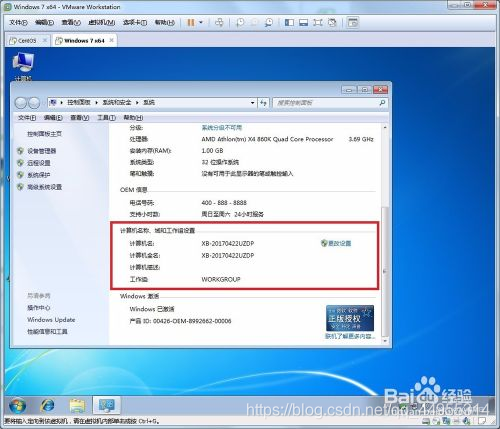
Task: Click the Take Snapshot toolbar icon
Action: tap(240, 23)
